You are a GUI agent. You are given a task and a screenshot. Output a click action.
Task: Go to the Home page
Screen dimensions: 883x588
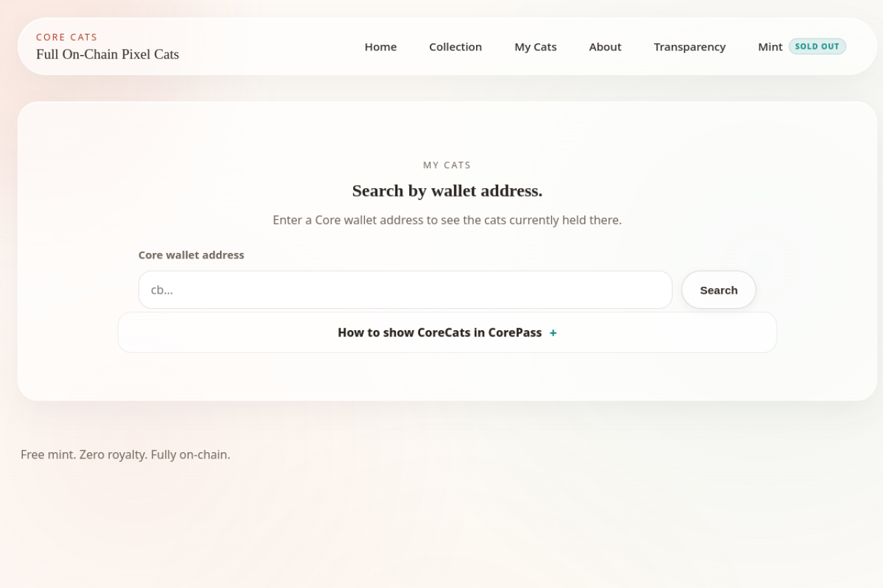(380, 47)
